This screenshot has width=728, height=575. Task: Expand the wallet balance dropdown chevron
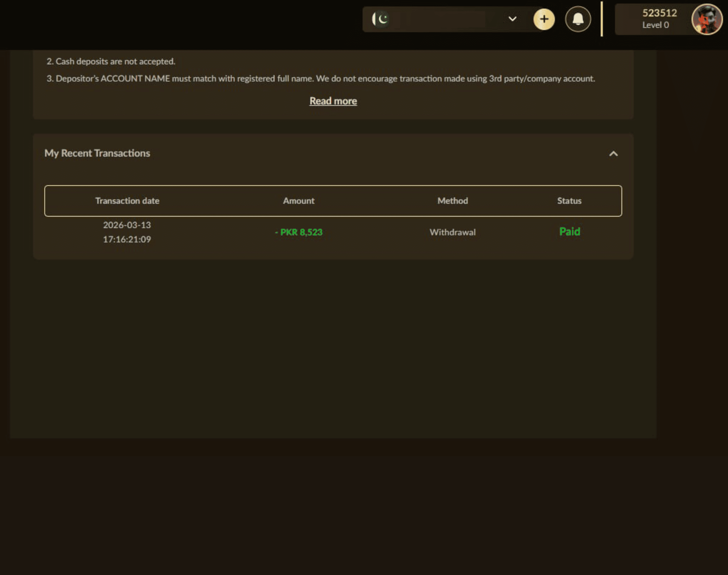click(x=512, y=19)
